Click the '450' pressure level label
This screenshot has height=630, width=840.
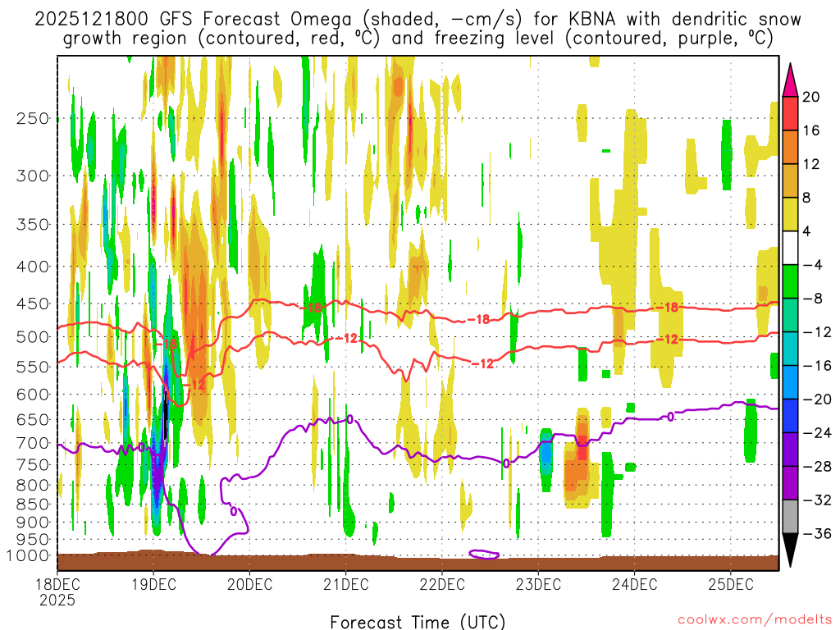(33, 304)
